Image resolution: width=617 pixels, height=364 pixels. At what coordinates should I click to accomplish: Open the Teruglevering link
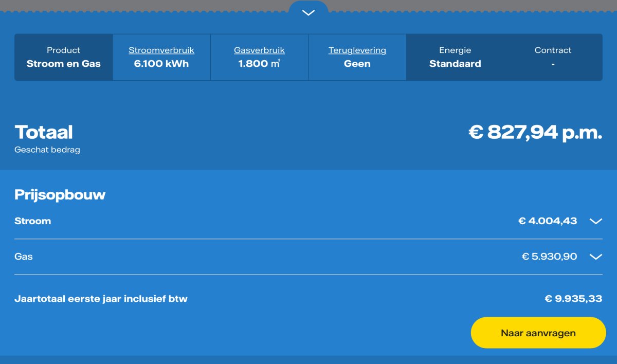(357, 50)
